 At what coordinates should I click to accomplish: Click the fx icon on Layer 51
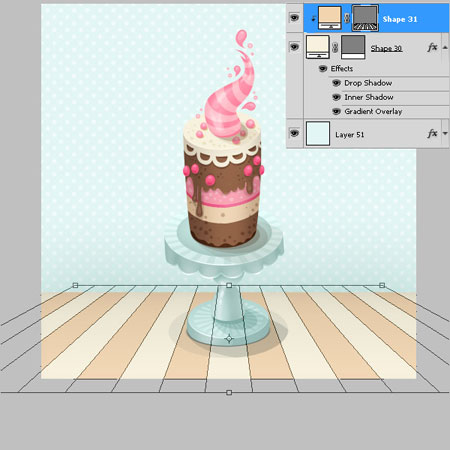click(x=432, y=134)
